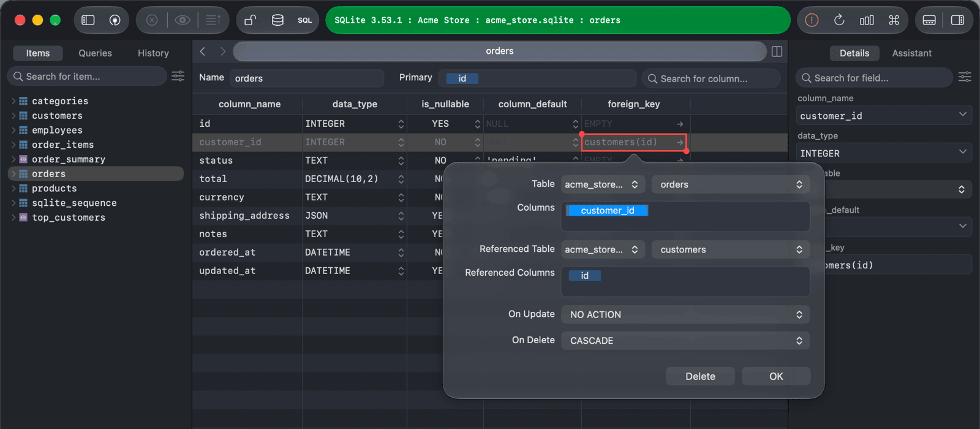980x429 pixels.
Task: Click the shipping_address column name cell
Action: [247, 216]
